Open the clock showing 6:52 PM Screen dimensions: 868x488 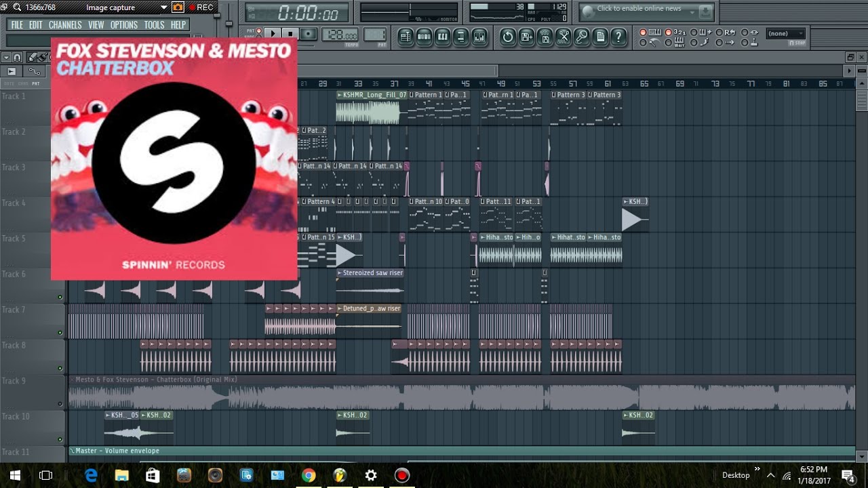pyautogui.click(x=814, y=475)
